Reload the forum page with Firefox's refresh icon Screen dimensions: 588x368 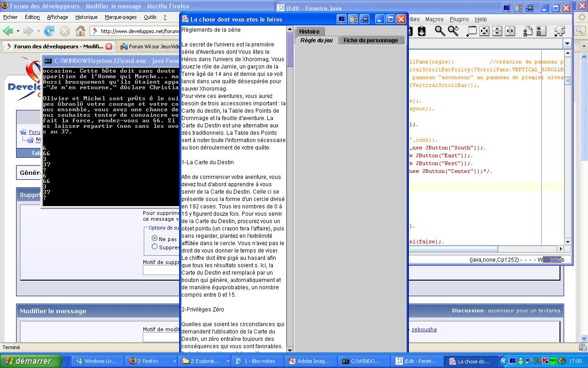pyautogui.click(x=49, y=31)
